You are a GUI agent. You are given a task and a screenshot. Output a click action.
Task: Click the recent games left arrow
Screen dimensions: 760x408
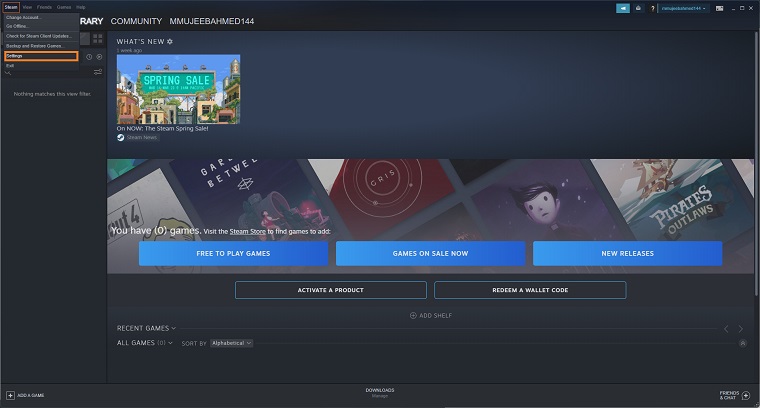tap(726, 329)
